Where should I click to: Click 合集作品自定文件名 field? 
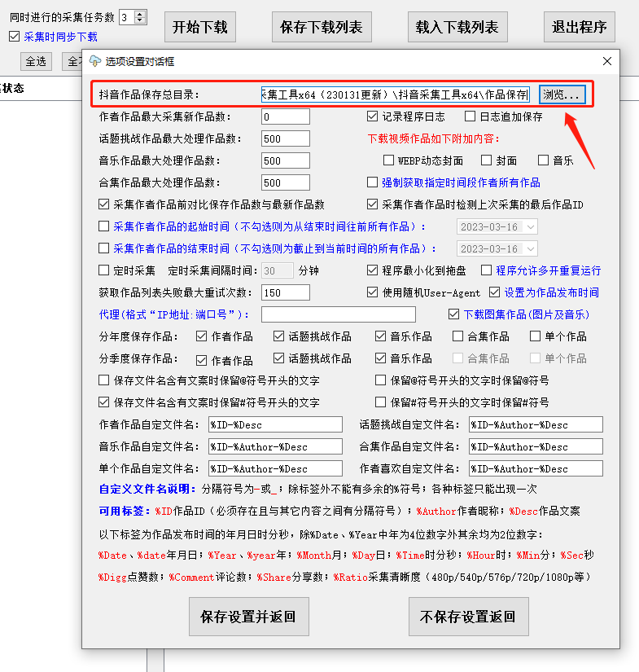point(536,446)
